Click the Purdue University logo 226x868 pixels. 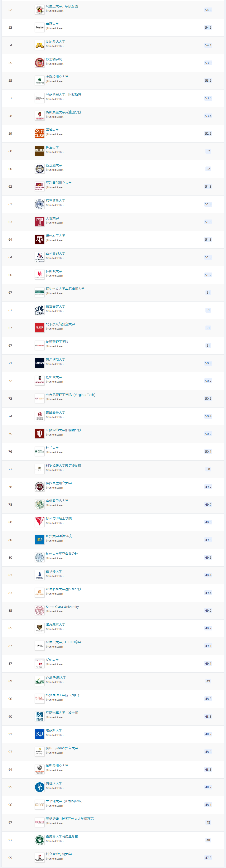coord(39,27)
